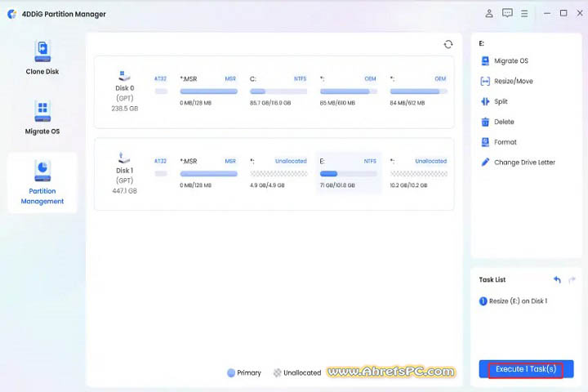Click the Disk 1 447.1 GB size text
The width and height of the screenshot is (588, 392).
[x=124, y=191]
